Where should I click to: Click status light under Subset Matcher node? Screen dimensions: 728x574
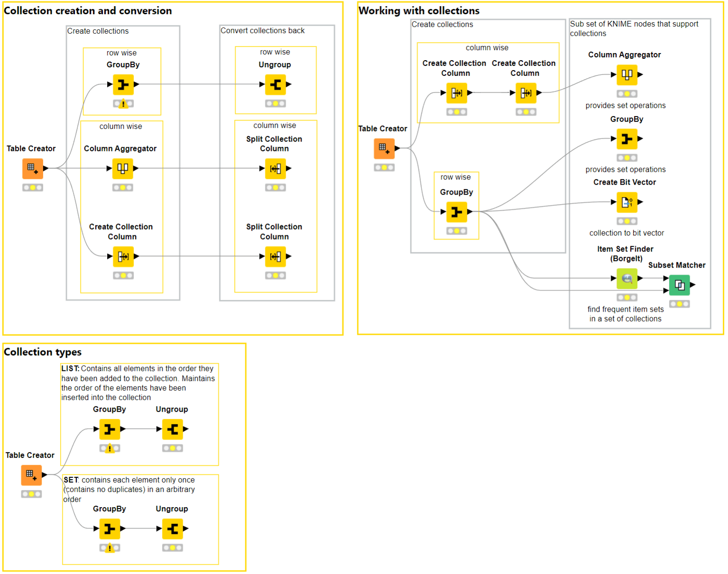(680, 304)
